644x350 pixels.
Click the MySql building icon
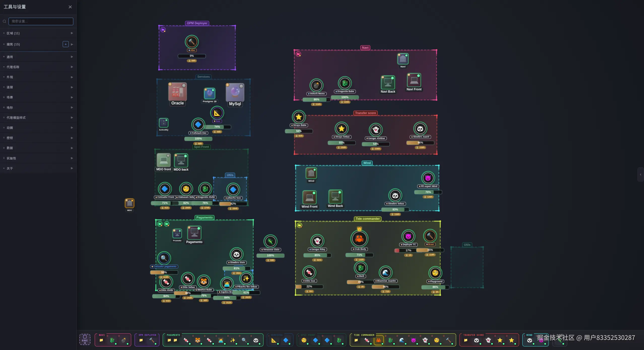[x=235, y=92]
